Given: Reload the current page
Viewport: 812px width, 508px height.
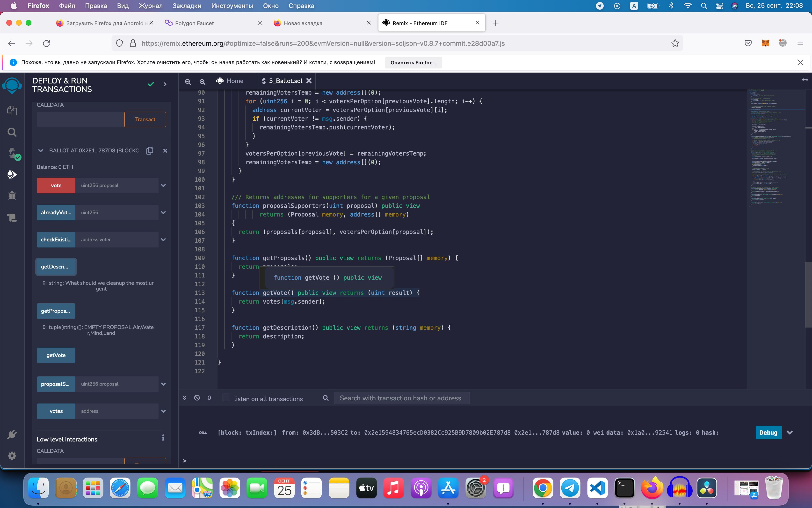Looking at the screenshot, I should pos(47,43).
